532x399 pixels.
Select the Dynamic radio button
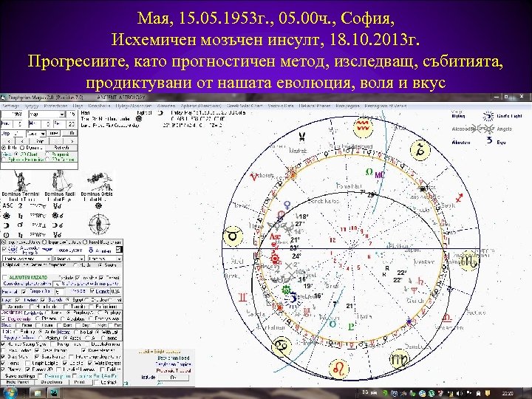(x=22, y=148)
